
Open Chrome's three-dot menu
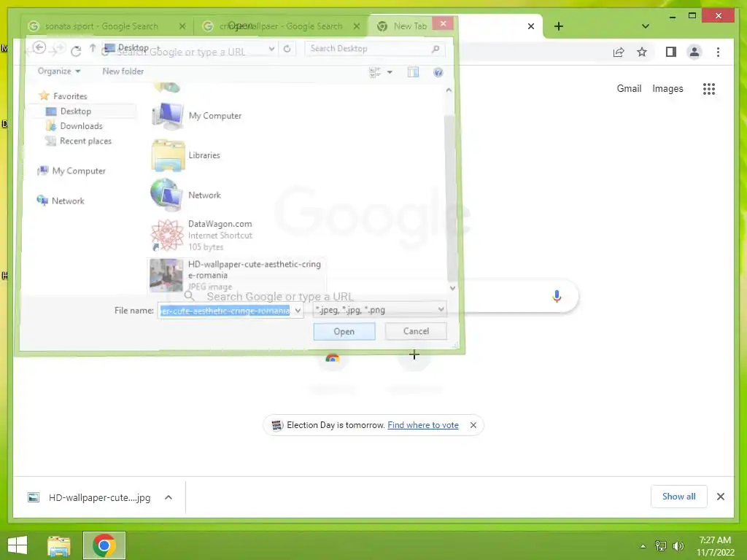pyautogui.click(x=718, y=52)
